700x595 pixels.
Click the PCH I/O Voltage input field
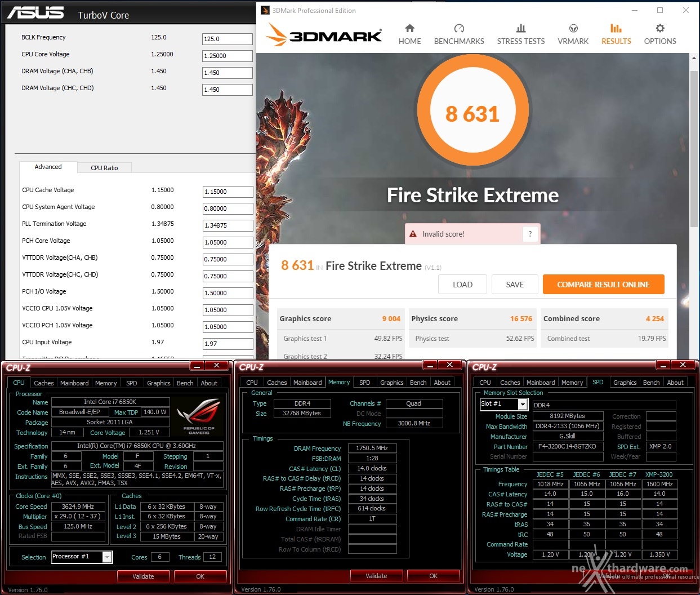(x=228, y=293)
